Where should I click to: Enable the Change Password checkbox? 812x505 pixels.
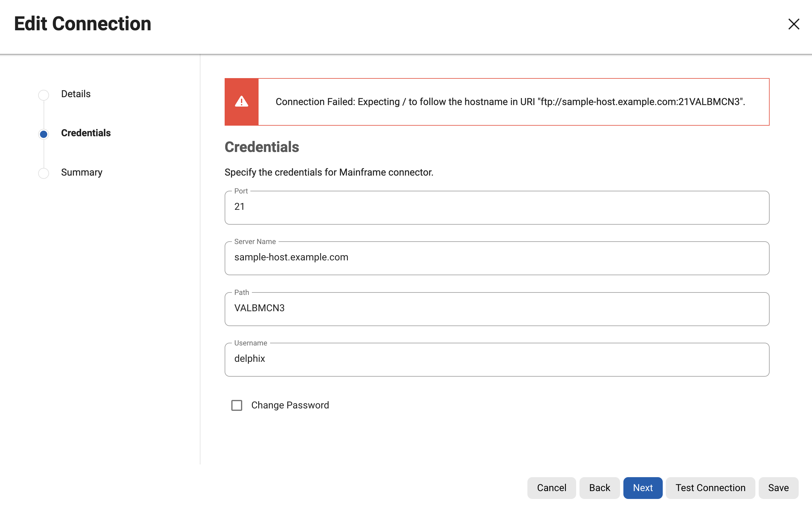point(236,405)
